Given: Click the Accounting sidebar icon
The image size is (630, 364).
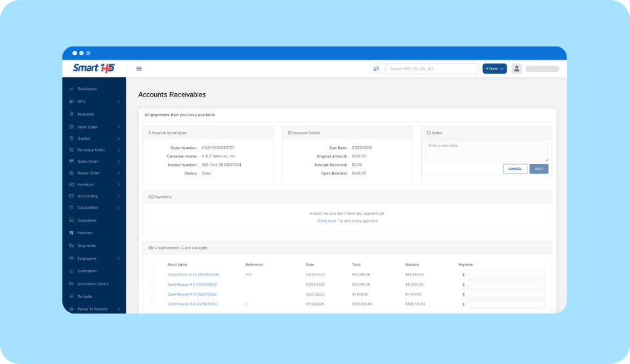Looking at the screenshot, I should tap(71, 196).
